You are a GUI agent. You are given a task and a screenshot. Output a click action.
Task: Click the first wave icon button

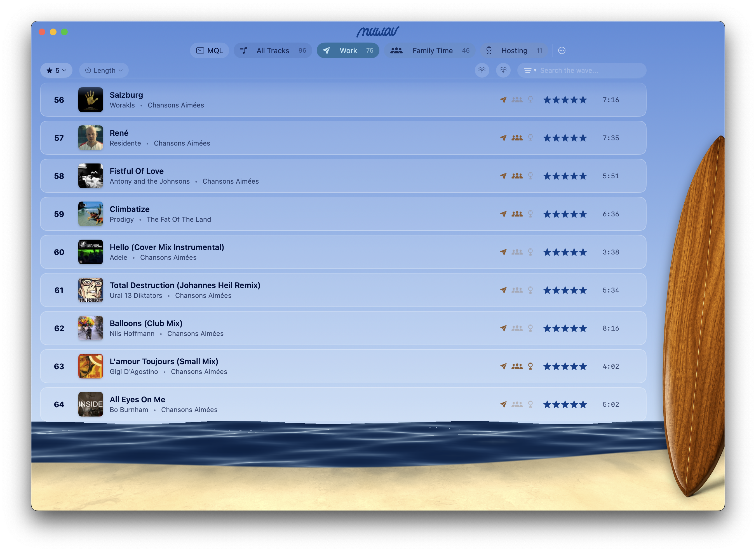coord(482,70)
